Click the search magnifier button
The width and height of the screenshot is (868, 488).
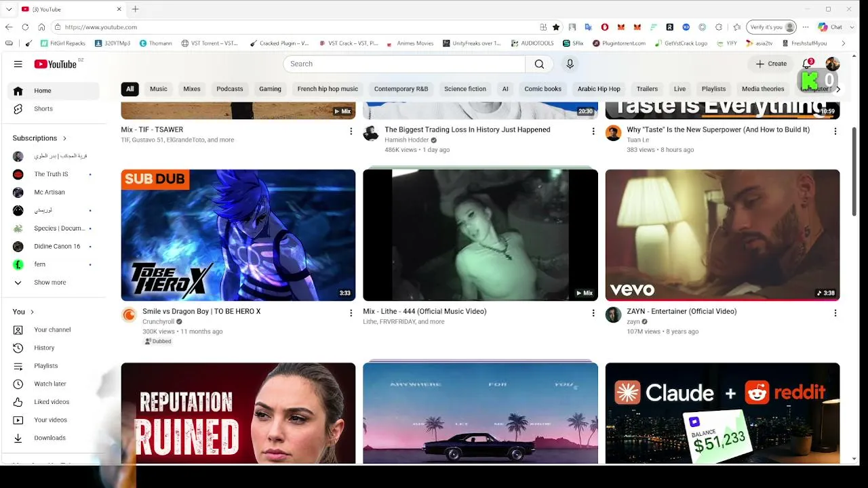539,64
